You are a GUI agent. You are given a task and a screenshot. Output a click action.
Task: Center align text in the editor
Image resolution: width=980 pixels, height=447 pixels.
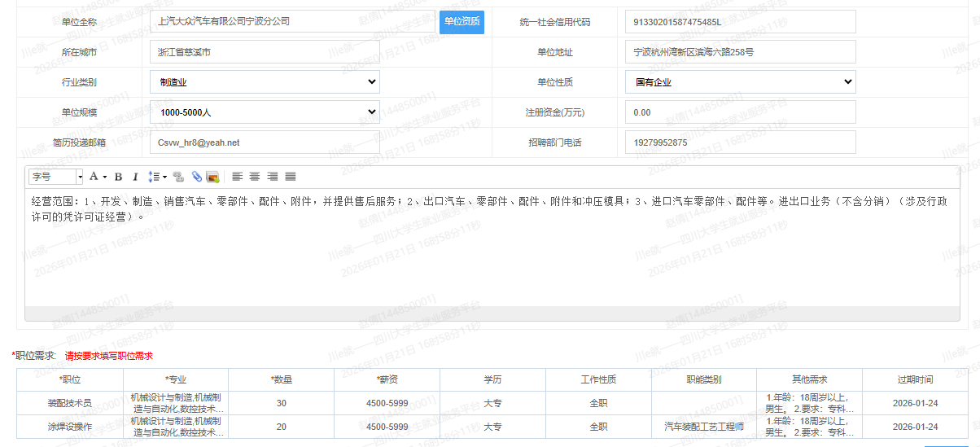(x=255, y=177)
